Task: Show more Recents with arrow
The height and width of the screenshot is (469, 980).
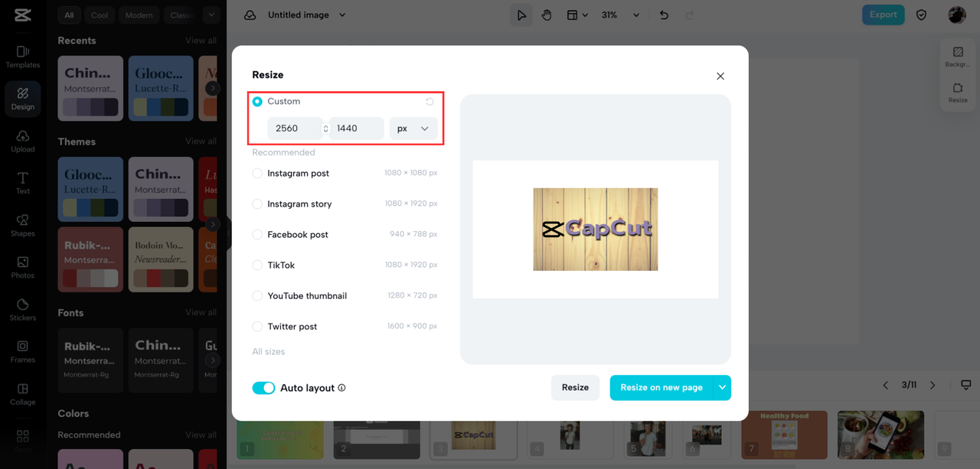Action: (213, 89)
